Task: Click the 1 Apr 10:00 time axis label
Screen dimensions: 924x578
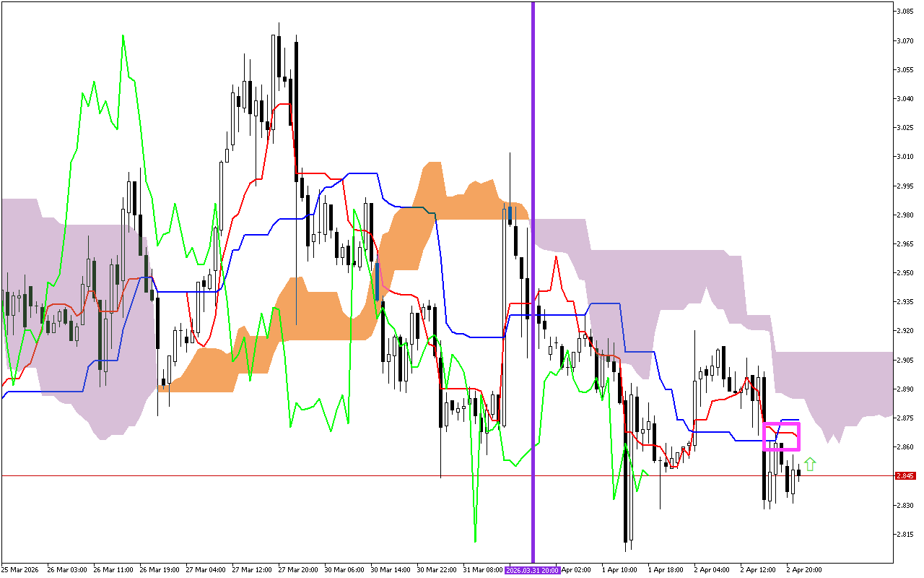Action: click(620, 570)
